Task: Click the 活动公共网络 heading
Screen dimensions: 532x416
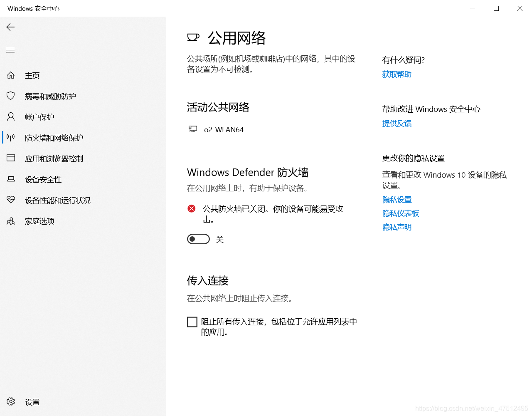Action: 218,107
